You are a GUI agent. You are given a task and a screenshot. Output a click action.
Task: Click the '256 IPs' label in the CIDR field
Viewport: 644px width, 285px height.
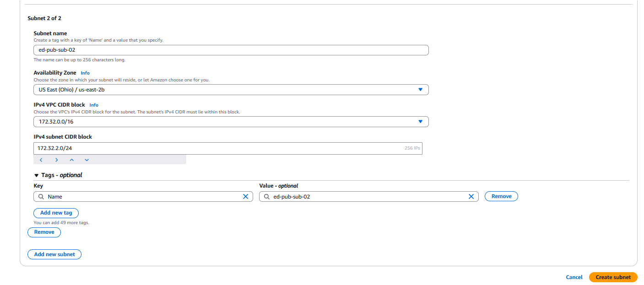point(412,148)
